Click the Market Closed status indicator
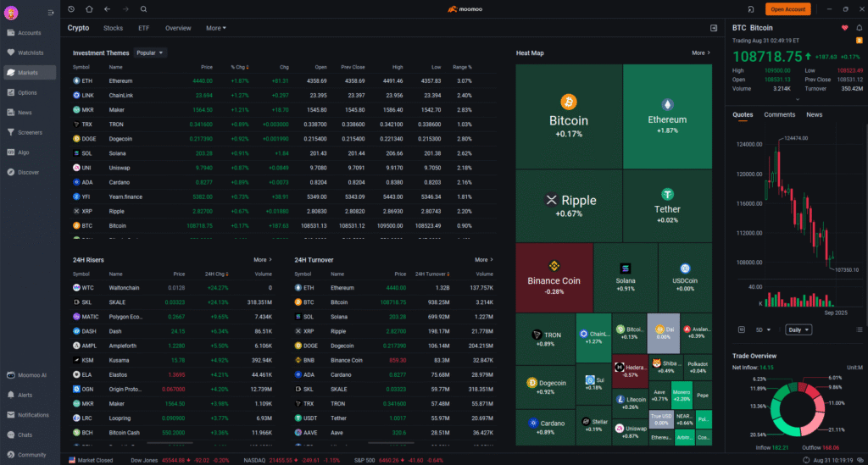The image size is (868, 465). coord(91,460)
